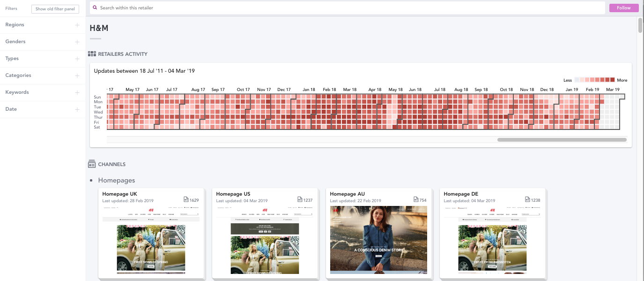The image size is (644, 281).
Task: Click Homepage DE document count icon
Action: [x=527, y=200]
